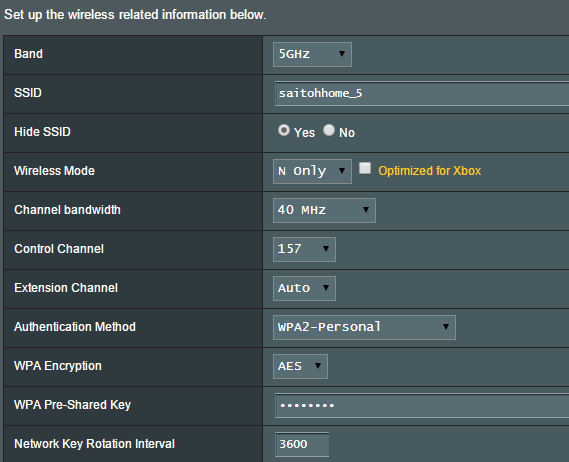This screenshot has height=462, width=569.
Task: Click the Optimized for Xbox label
Action: coord(430,171)
